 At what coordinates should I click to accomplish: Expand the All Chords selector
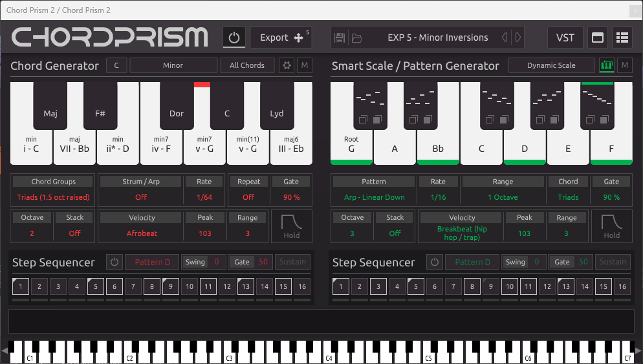click(x=247, y=65)
